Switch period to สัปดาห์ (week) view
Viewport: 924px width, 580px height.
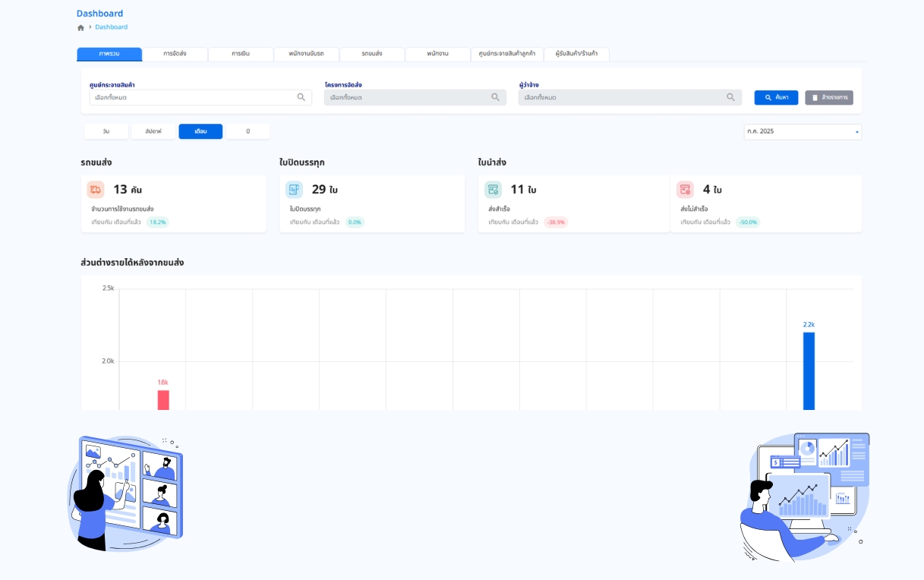click(153, 131)
